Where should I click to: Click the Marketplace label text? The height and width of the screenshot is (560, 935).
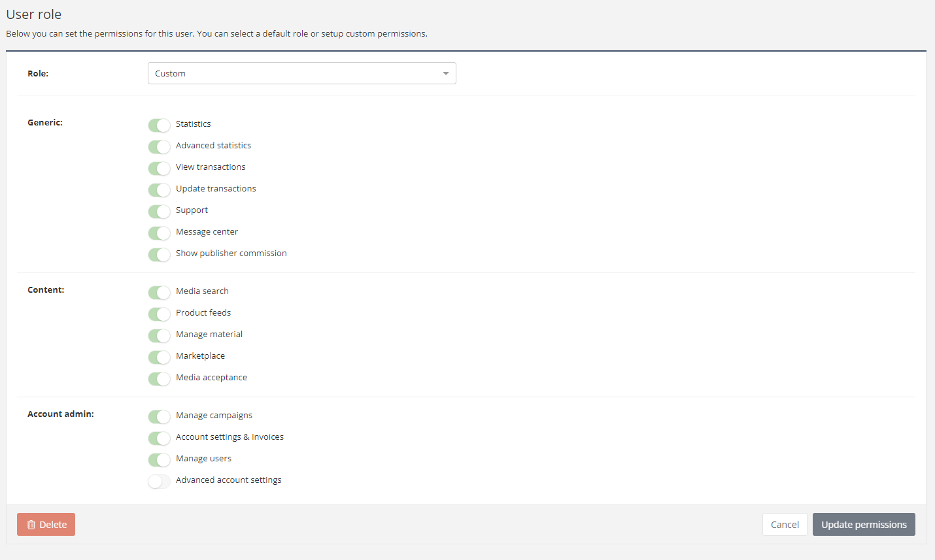coord(200,355)
